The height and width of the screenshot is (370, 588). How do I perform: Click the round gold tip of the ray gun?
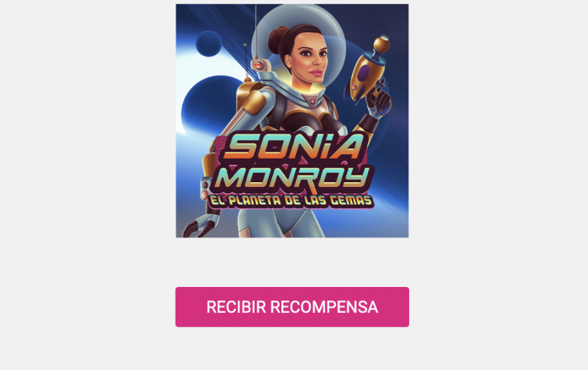coord(381,44)
